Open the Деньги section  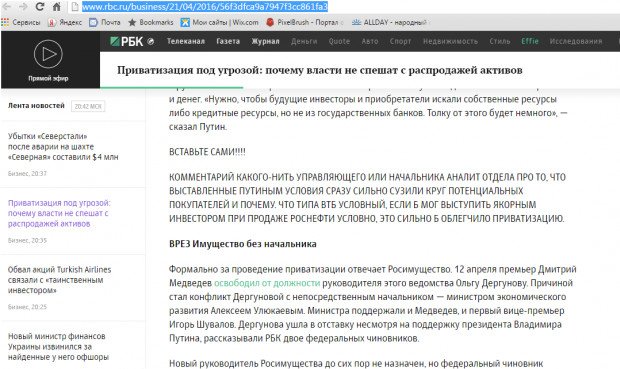[304, 41]
